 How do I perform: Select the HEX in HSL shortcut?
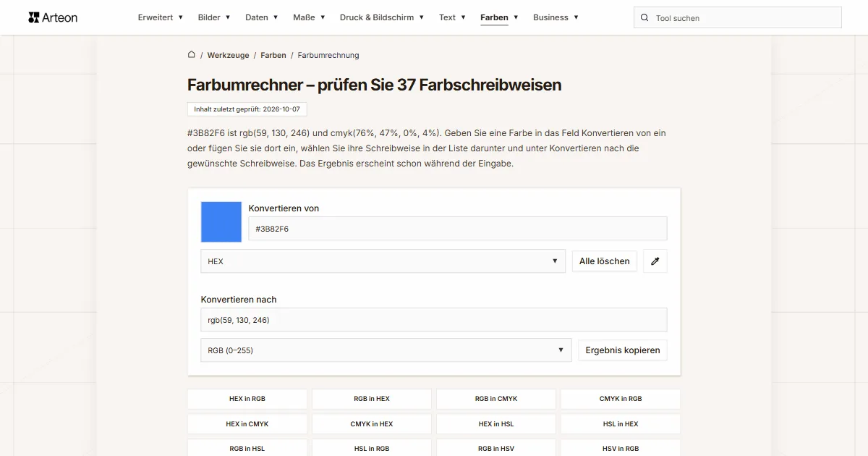pos(496,424)
